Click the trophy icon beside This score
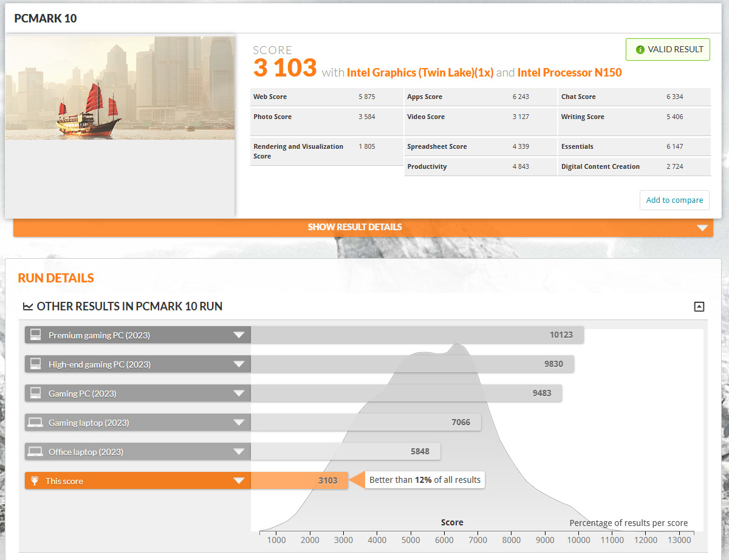The width and height of the screenshot is (729, 560). (35, 481)
